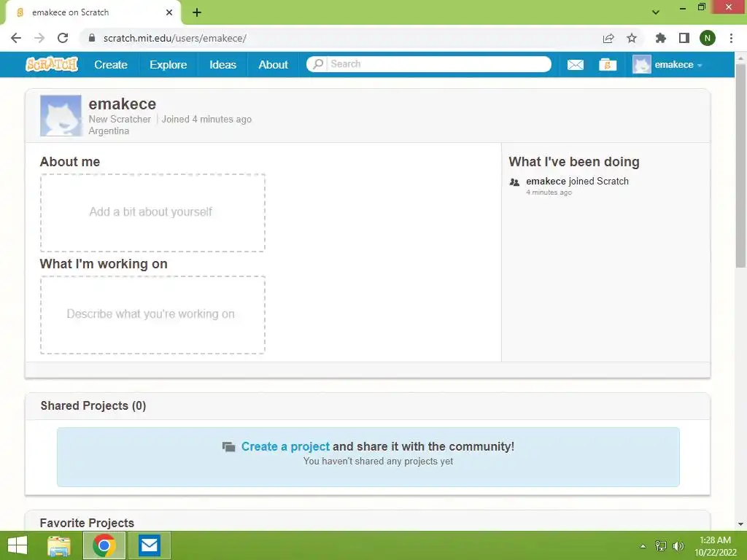Reload the page
The image size is (747, 560).
[x=63, y=38]
